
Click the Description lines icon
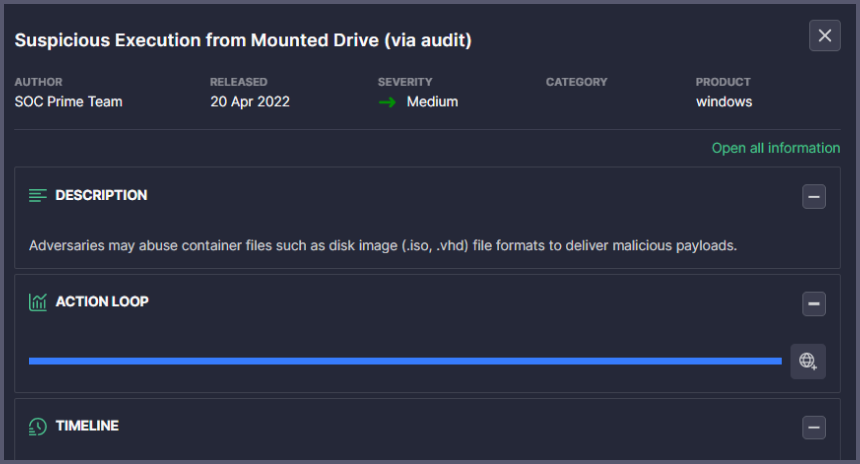tap(38, 195)
